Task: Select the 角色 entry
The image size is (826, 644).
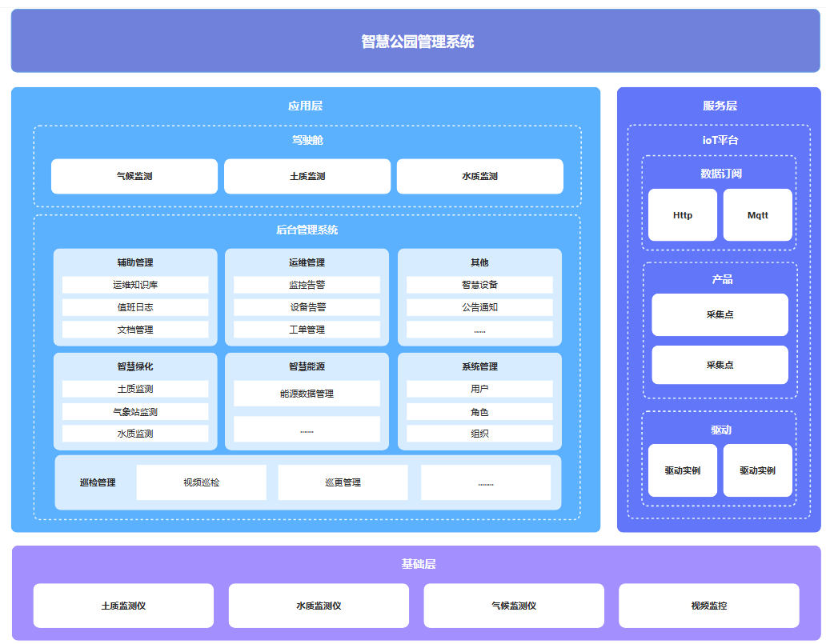Action: pos(479,412)
